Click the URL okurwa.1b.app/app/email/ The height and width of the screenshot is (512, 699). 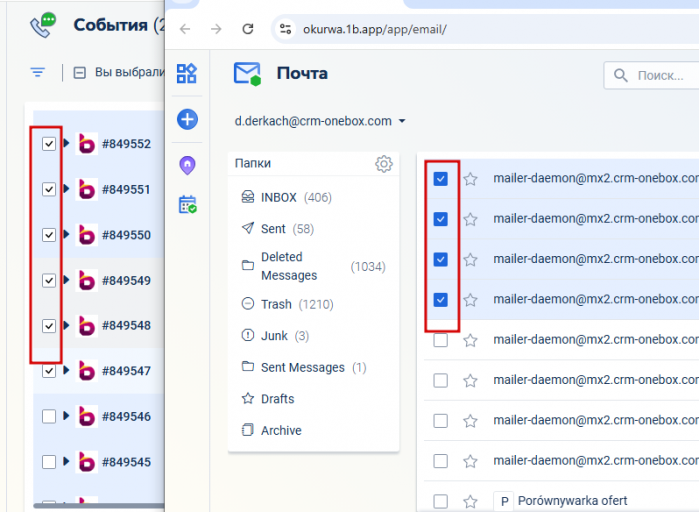point(374,29)
